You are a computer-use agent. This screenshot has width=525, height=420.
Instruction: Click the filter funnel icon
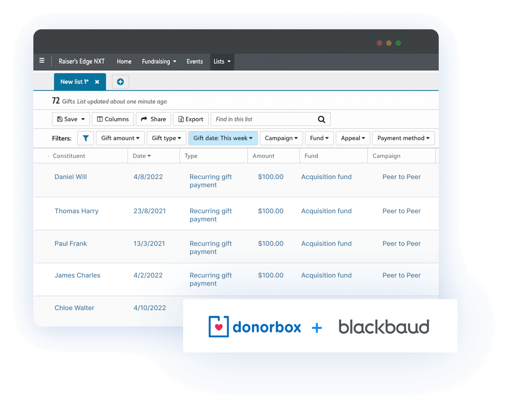pos(85,138)
